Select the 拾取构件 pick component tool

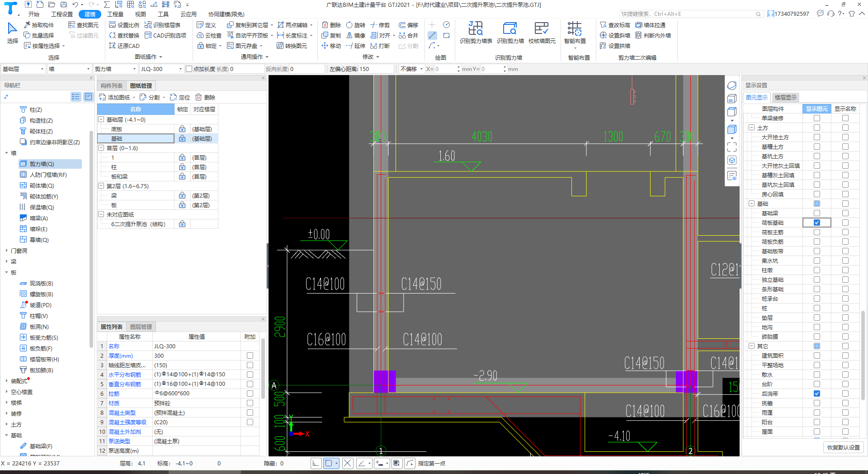pyautogui.click(x=39, y=25)
